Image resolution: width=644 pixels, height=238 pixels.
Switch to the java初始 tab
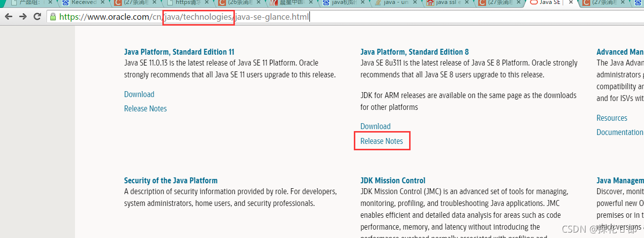[344, 2]
